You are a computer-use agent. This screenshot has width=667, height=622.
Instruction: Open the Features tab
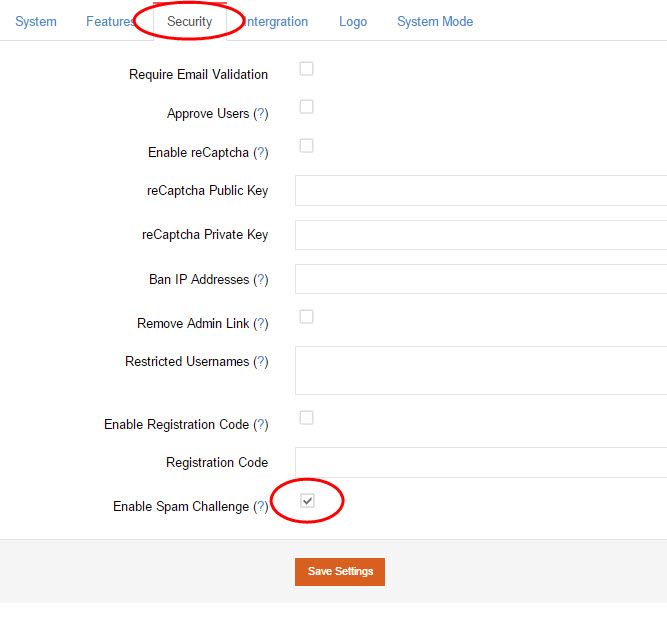pos(111,22)
